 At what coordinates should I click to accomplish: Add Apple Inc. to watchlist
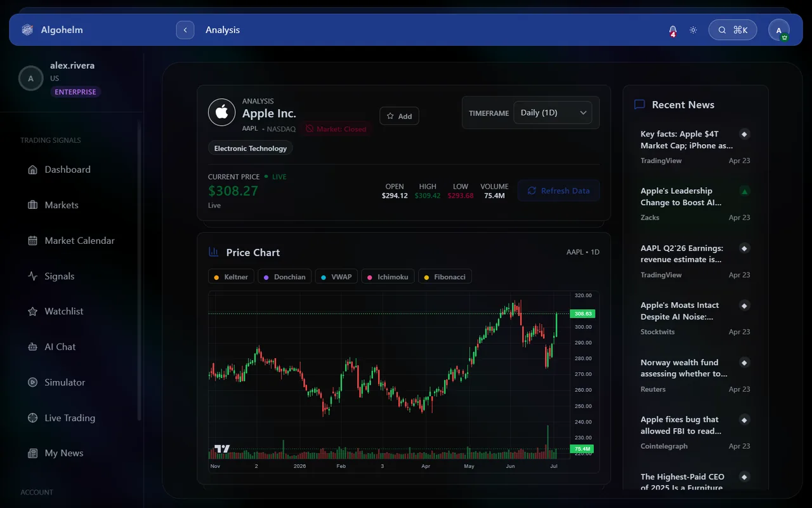point(400,116)
